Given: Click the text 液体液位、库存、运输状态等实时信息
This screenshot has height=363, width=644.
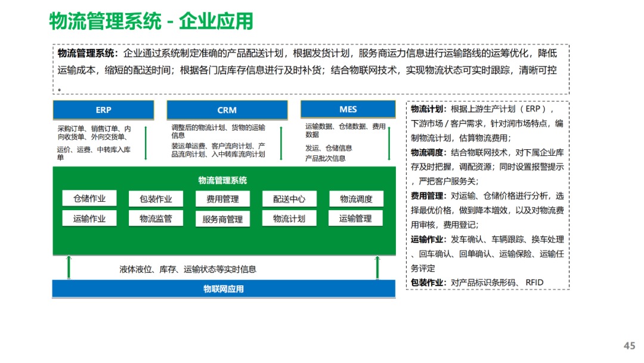Looking at the screenshot, I should [188, 269].
